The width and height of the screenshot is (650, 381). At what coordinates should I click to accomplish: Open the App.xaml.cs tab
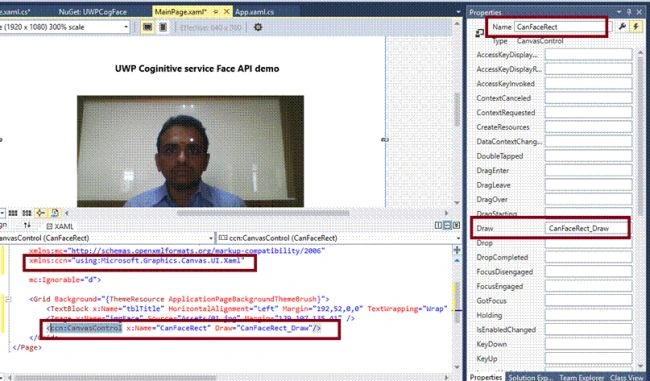[255, 12]
